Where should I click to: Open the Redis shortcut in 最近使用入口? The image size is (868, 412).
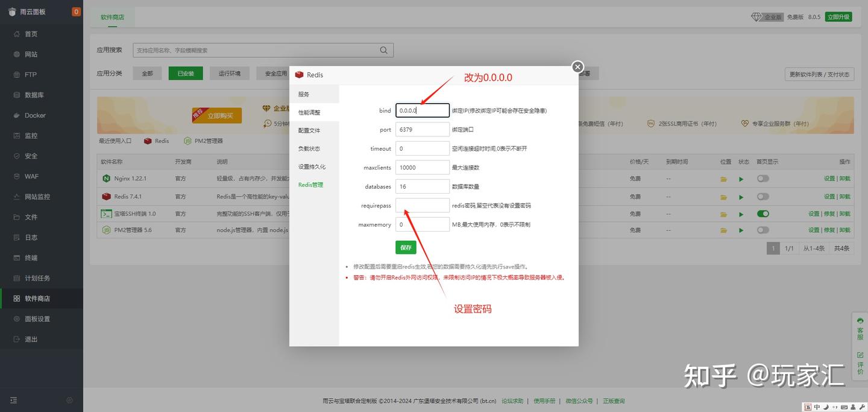pos(157,141)
